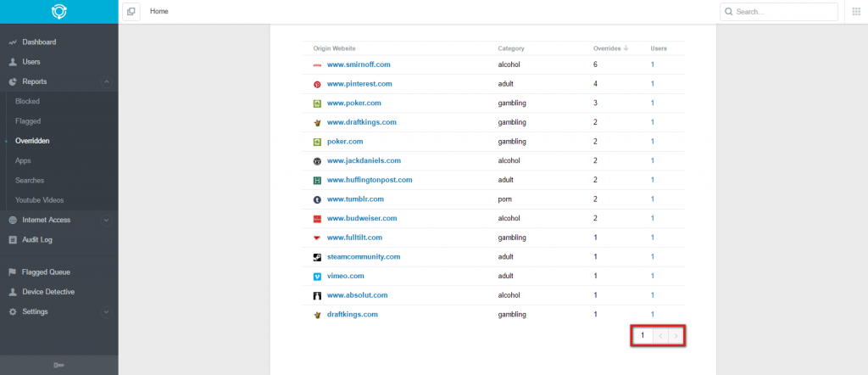Screen dimensions: 868x375
Task: Click the window copy icon beside Home
Action: (131, 12)
